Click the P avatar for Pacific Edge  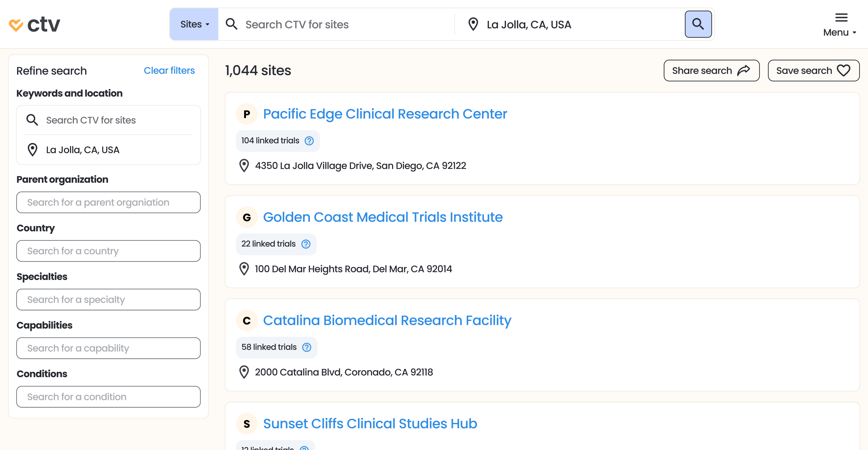coord(247,114)
